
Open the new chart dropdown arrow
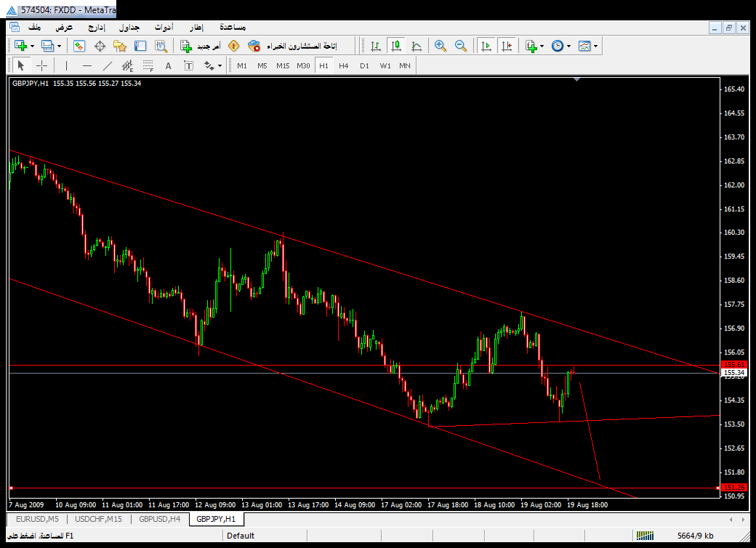33,46
